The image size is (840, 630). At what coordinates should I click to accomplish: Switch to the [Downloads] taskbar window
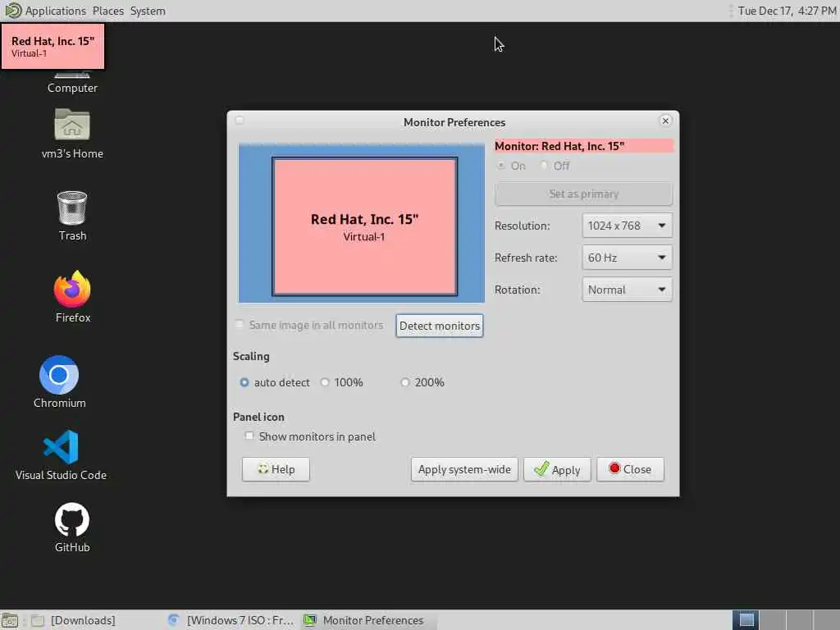click(83, 620)
